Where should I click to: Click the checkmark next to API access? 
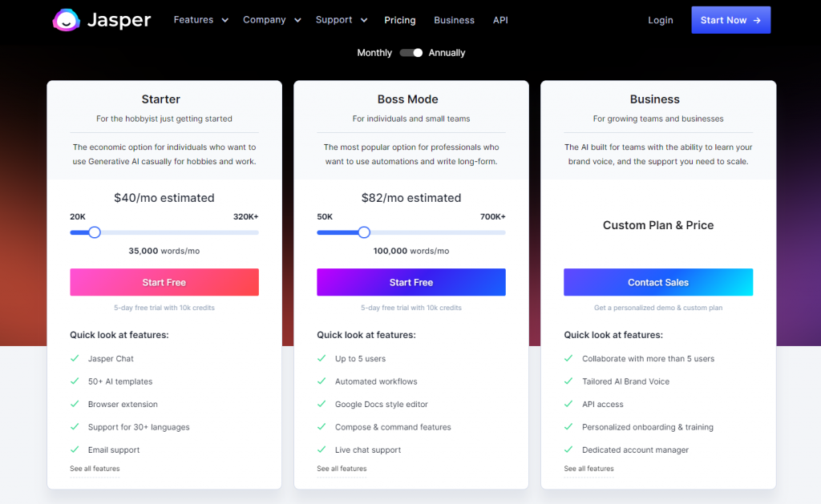pyautogui.click(x=568, y=404)
